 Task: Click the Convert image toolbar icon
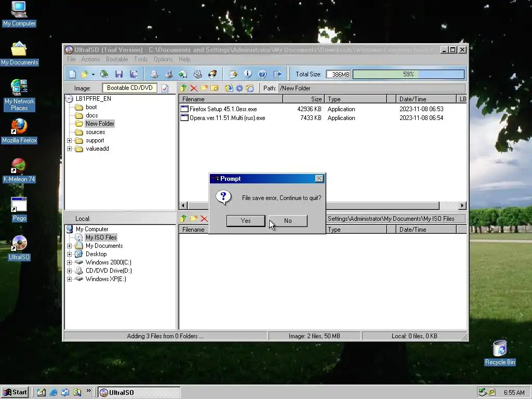pos(183,74)
